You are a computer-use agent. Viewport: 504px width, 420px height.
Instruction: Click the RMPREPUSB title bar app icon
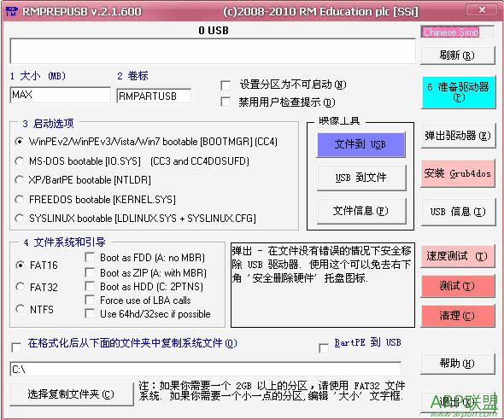[12, 12]
